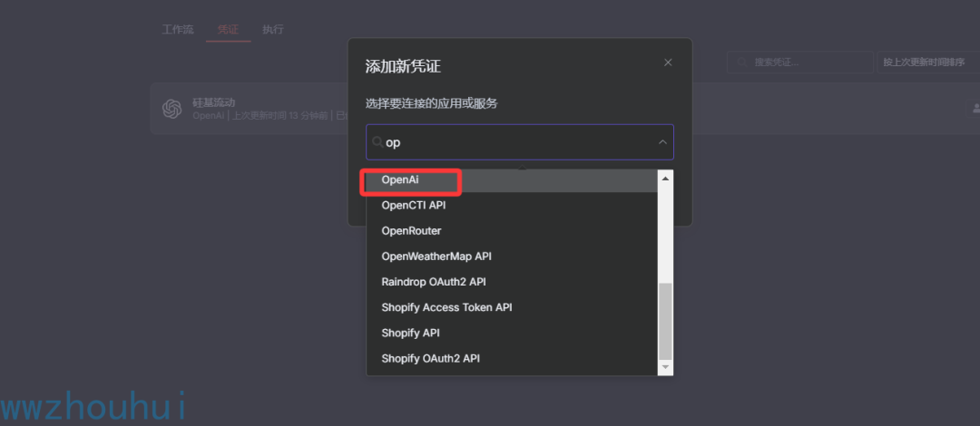Viewport: 980px width, 426px height.
Task: Collapse the service list with the chevron
Action: (x=662, y=142)
